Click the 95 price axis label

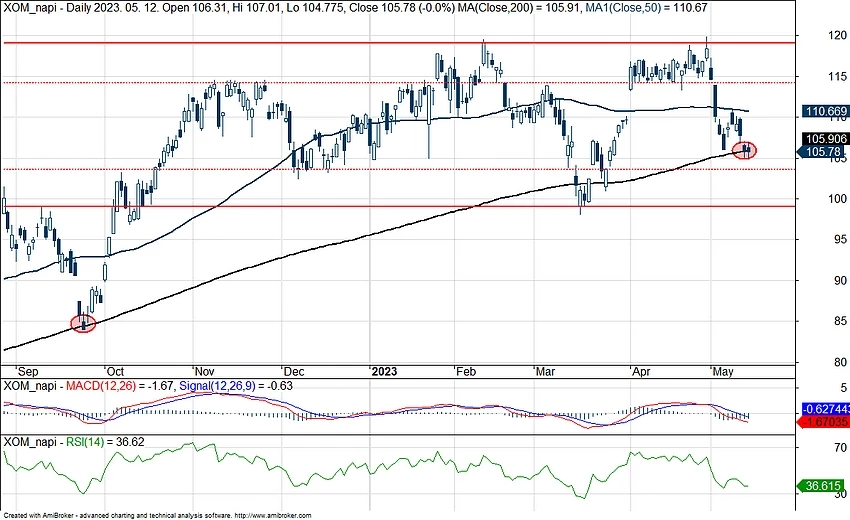tap(840, 239)
